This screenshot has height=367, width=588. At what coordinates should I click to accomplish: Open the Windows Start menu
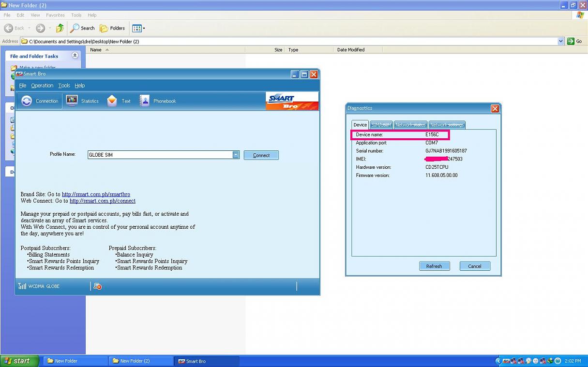coord(19,361)
